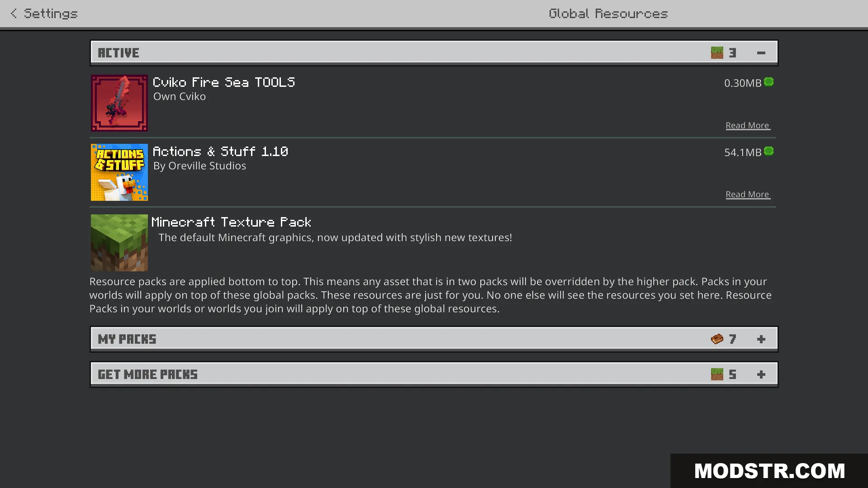
Task: Click the Settings back label
Action: click(51, 14)
